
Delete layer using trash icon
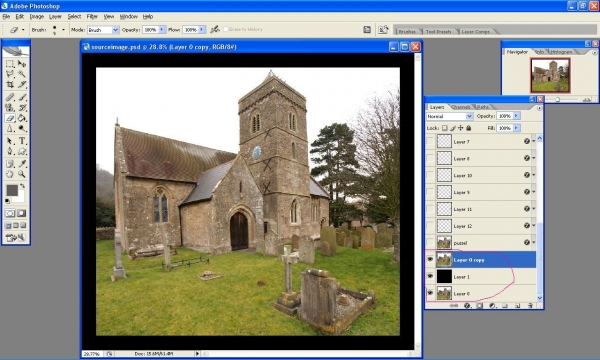click(x=530, y=305)
